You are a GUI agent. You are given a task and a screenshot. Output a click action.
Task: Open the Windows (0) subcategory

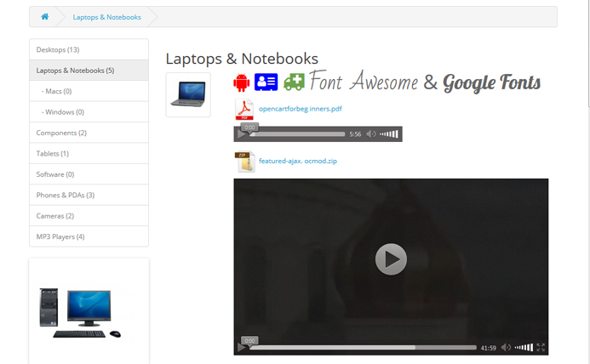coord(89,111)
